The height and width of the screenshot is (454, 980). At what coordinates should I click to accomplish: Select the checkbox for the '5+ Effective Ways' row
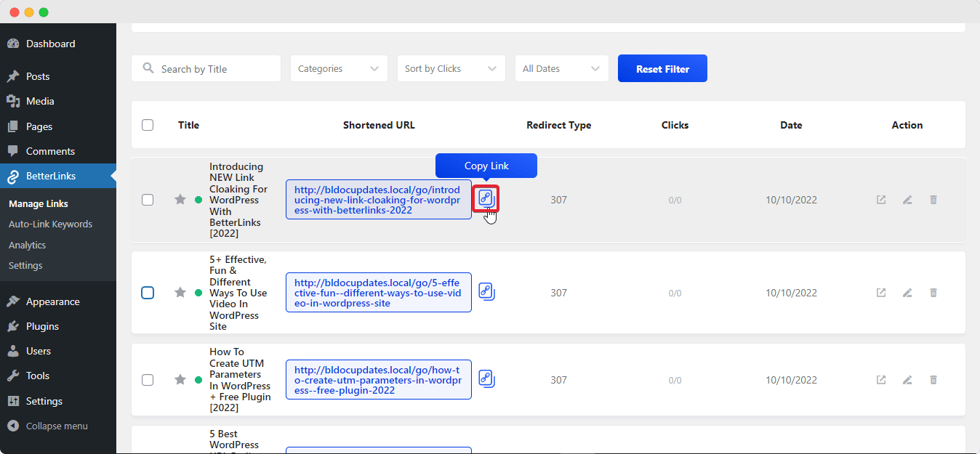(148, 292)
